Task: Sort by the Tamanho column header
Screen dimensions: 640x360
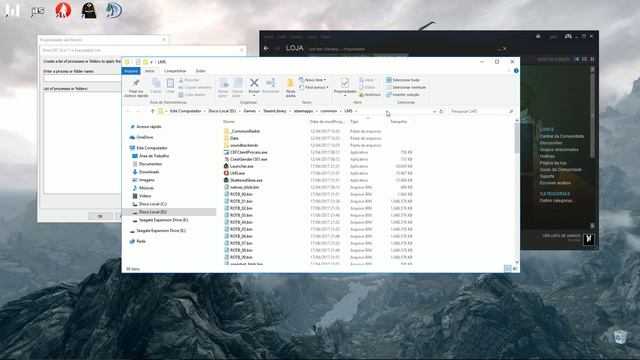Action: tap(398, 122)
